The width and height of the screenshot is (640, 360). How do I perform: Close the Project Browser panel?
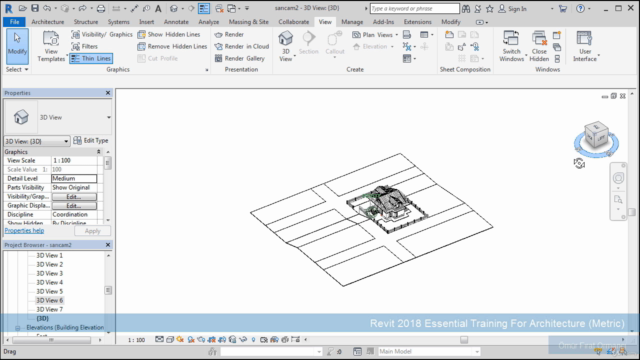(x=108, y=245)
